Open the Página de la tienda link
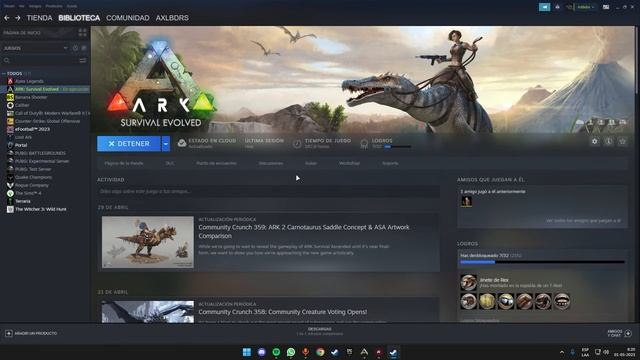The image size is (640, 360). pos(124,163)
